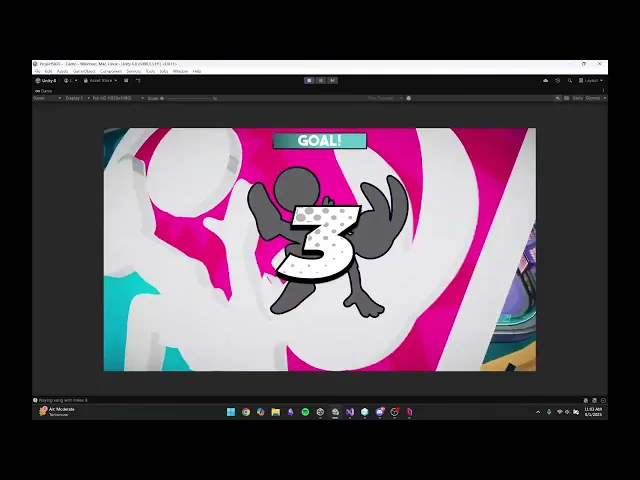Step forward one frame

pyautogui.click(x=332, y=81)
